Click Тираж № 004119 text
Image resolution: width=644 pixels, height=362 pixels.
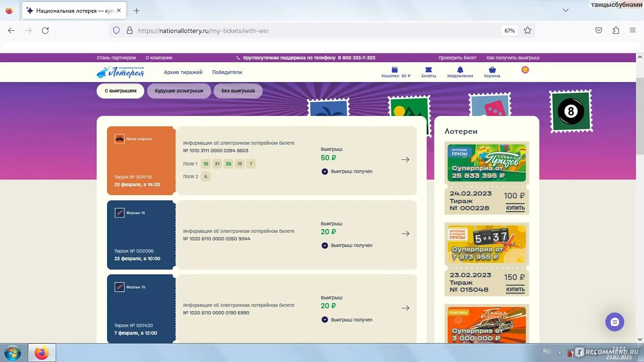tap(133, 177)
